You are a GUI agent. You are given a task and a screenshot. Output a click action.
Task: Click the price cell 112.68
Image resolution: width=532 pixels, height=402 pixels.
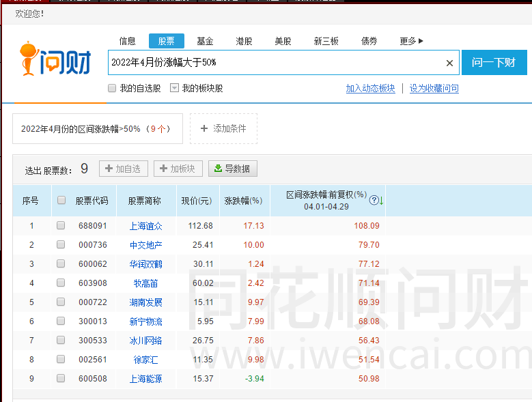(x=201, y=226)
